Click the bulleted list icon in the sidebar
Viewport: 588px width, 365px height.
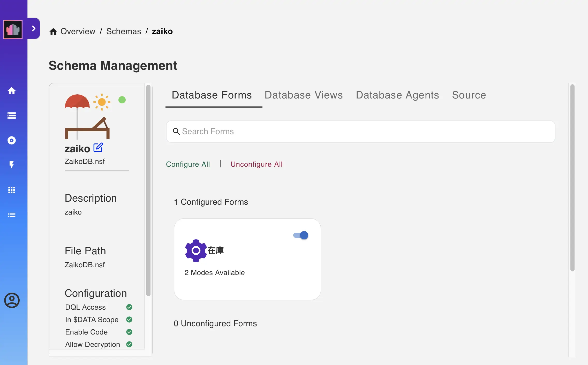click(12, 215)
